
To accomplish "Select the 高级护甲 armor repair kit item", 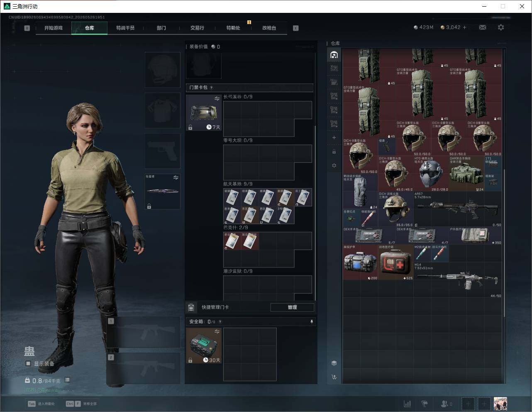I will click(x=361, y=262).
